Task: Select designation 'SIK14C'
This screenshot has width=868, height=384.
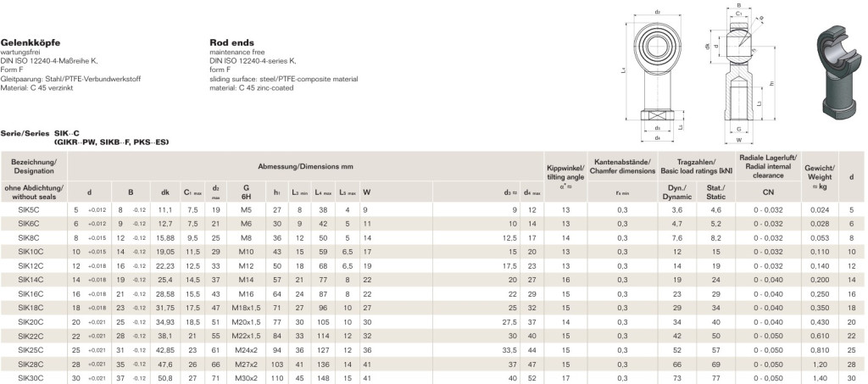Action: click(31, 280)
